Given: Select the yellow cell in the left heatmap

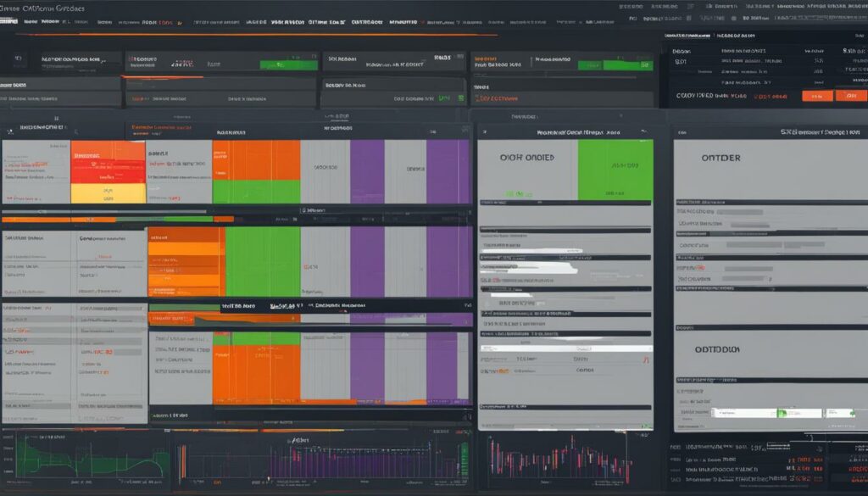Looking at the screenshot, I should pyautogui.click(x=108, y=193).
